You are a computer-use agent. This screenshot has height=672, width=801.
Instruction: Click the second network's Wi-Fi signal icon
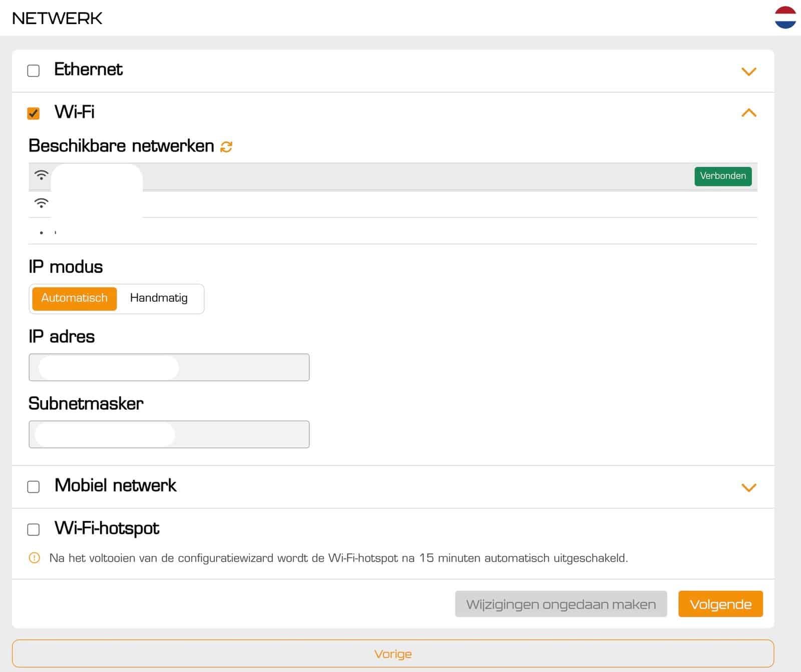coord(41,203)
